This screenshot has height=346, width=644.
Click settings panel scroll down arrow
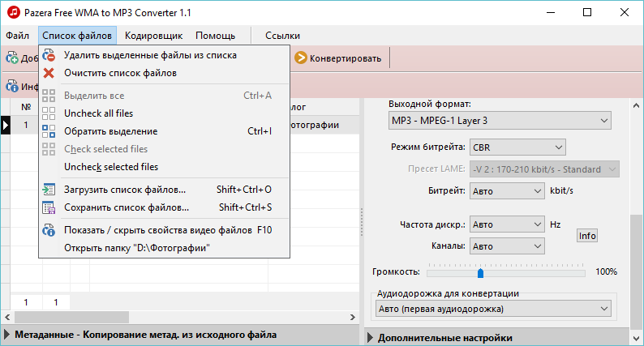click(x=636, y=338)
